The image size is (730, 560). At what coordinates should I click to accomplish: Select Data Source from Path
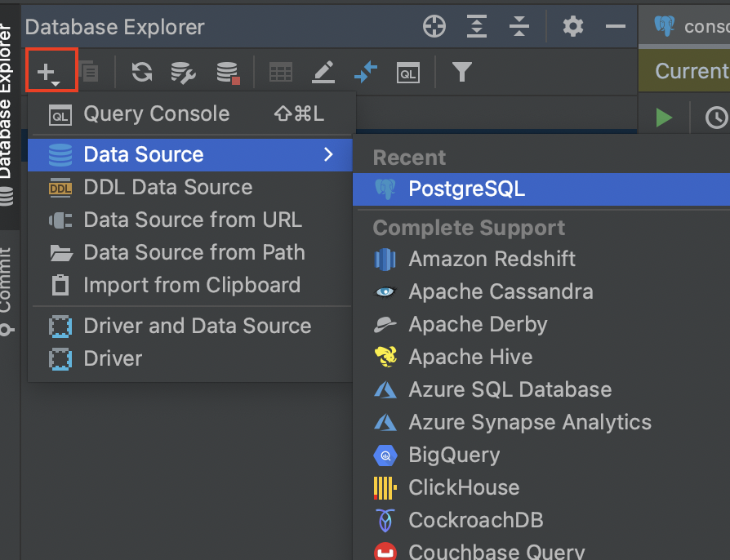click(x=190, y=253)
